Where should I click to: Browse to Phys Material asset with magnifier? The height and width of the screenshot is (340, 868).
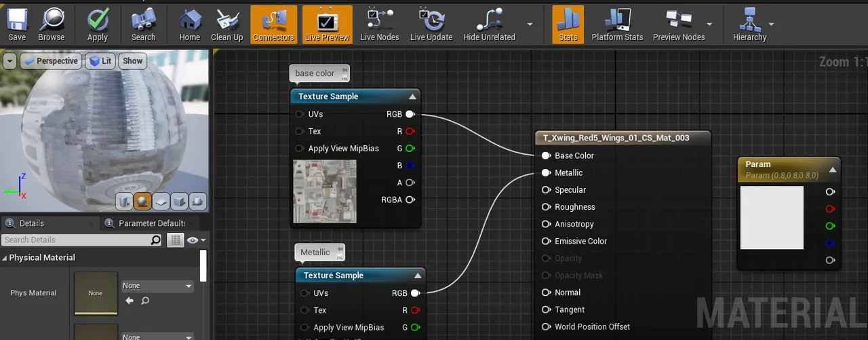point(144,301)
